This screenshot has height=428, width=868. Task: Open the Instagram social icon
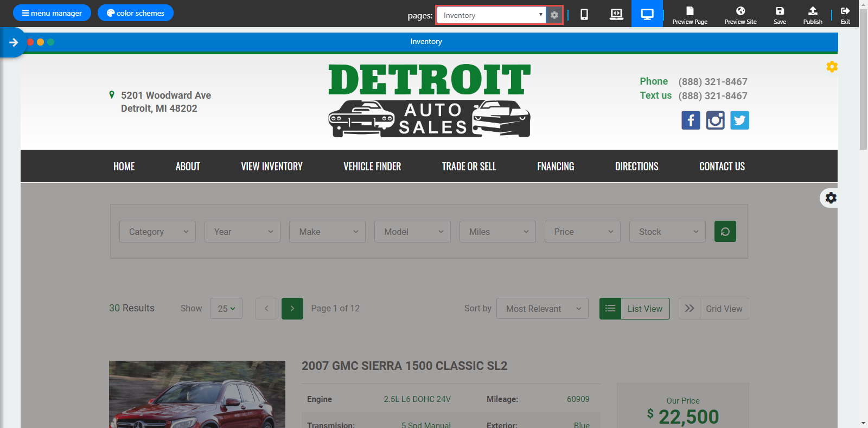click(715, 120)
